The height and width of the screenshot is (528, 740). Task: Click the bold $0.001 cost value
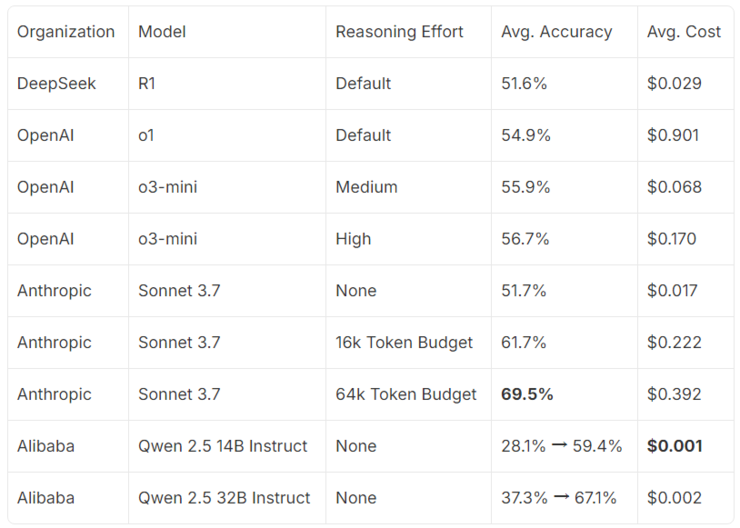pos(675,446)
